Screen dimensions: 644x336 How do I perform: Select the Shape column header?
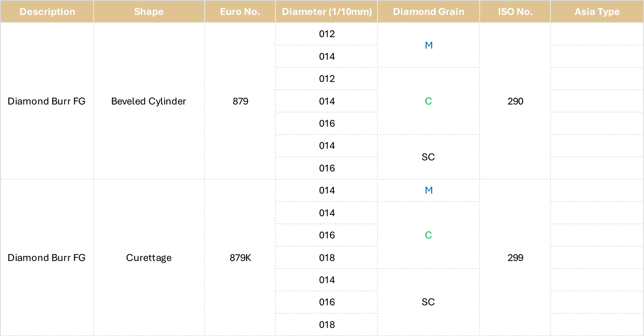tap(149, 12)
